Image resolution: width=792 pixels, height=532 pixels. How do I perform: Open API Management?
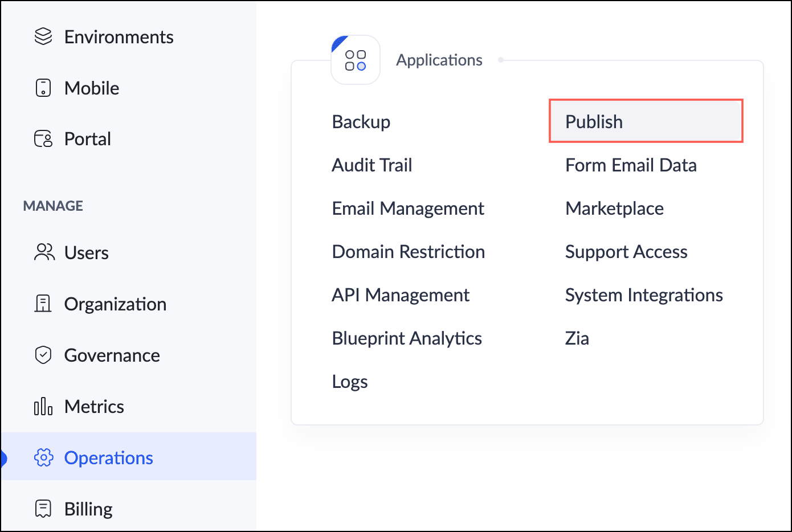(x=401, y=295)
